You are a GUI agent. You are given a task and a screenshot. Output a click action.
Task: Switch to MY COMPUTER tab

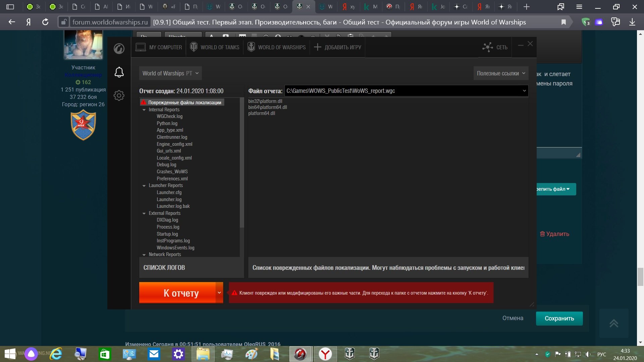(159, 47)
